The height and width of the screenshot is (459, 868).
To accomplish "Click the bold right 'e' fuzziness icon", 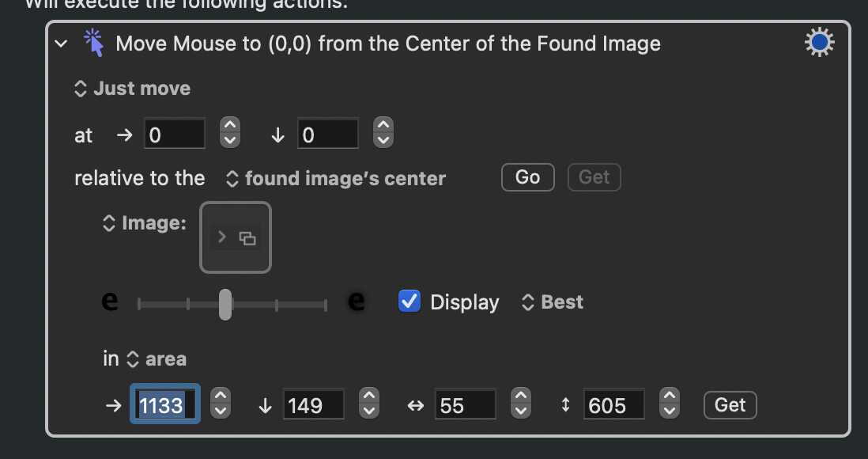I will coord(356,302).
